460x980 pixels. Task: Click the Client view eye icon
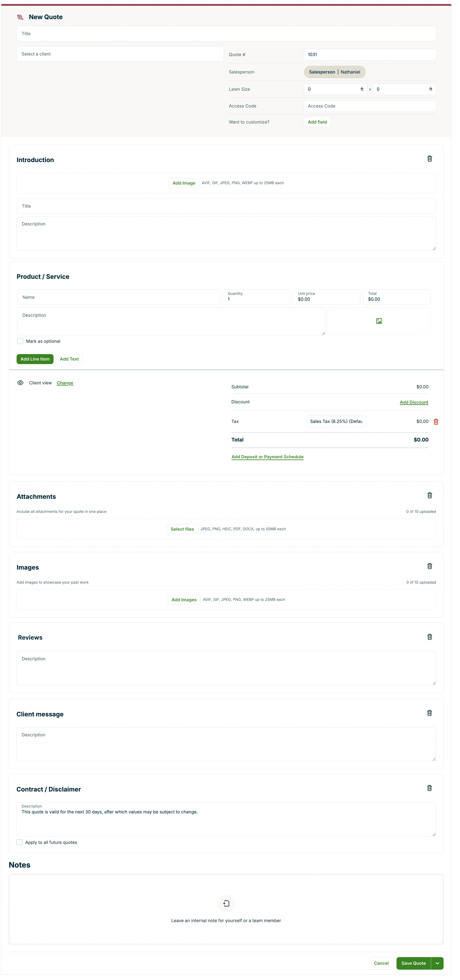(21, 383)
